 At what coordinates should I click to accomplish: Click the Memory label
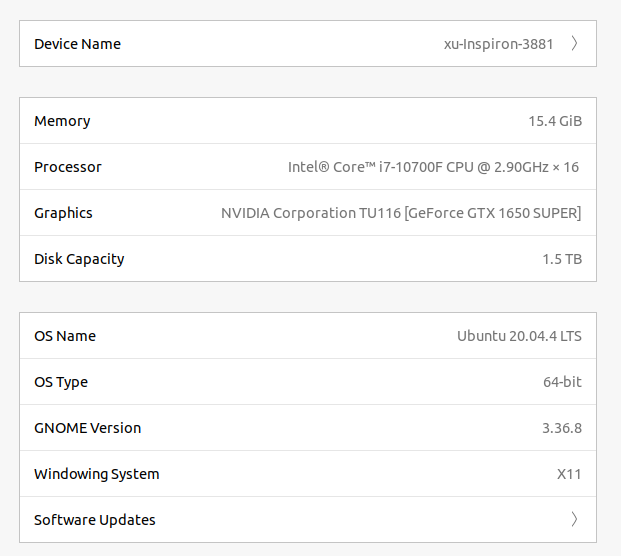[62, 121]
